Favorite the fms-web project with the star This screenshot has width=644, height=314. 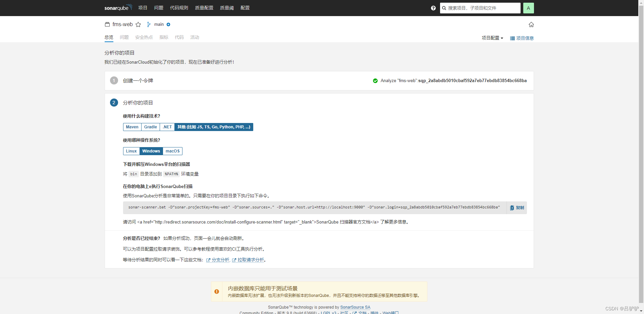138,24
